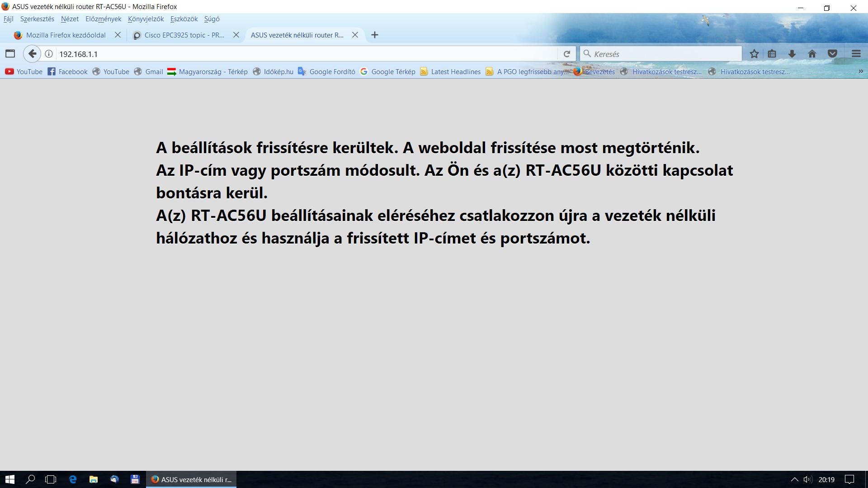This screenshot has width=868, height=488.
Task: Switch to Mozilla Firefox kezdőoldal tab
Action: point(66,35)
